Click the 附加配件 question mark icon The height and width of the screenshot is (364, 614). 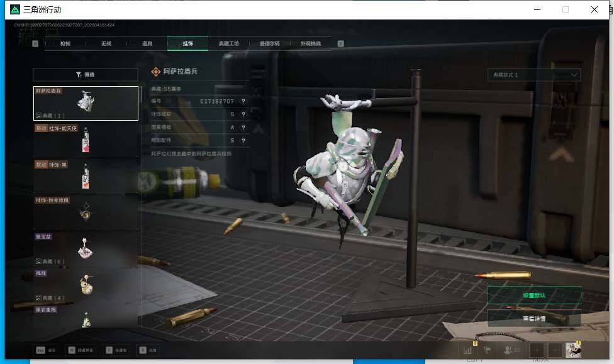coord(243,141)
